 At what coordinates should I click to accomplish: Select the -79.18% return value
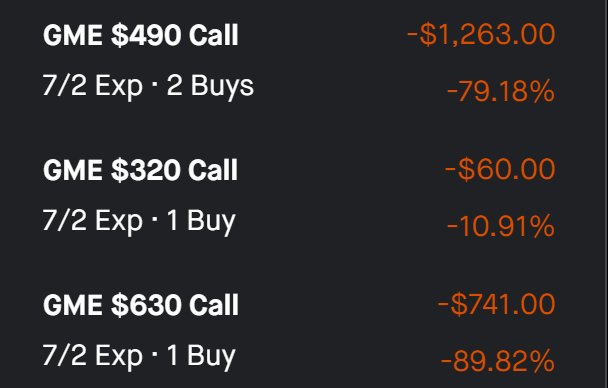tap(501, 91)
